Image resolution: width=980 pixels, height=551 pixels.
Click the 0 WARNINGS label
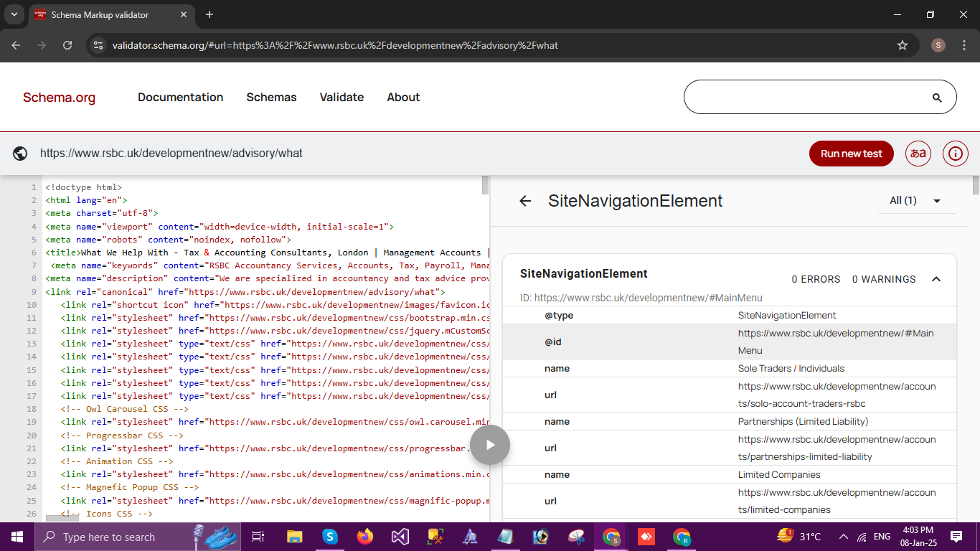click(x=884, y=279)
